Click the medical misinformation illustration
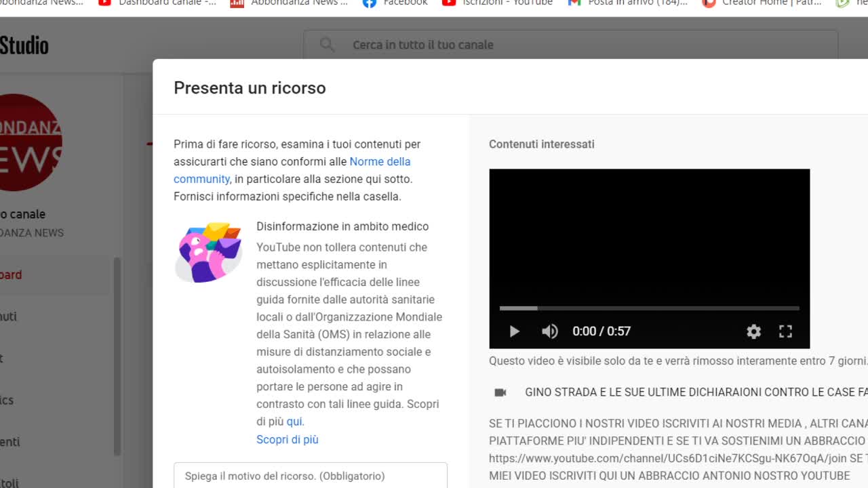The image size is (868, 488). 209,251
